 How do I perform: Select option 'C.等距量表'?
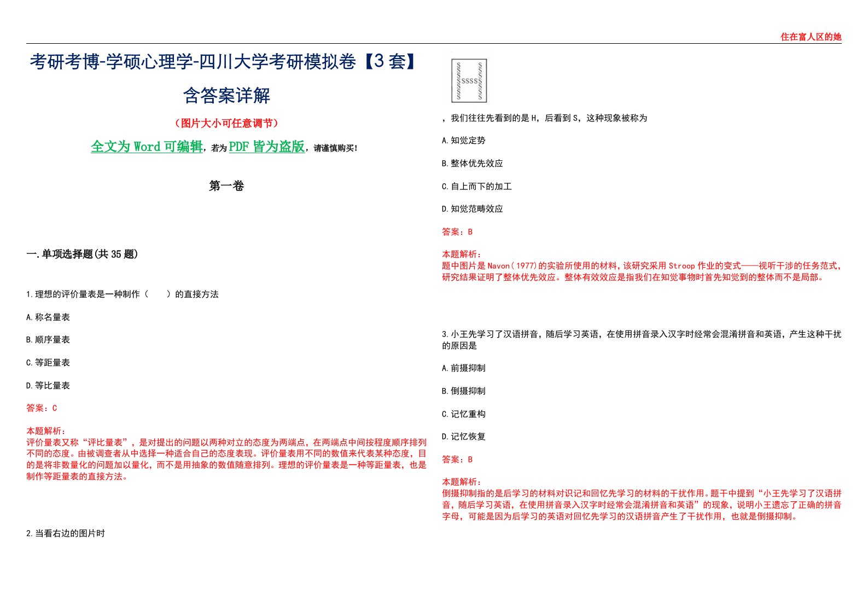48,363
